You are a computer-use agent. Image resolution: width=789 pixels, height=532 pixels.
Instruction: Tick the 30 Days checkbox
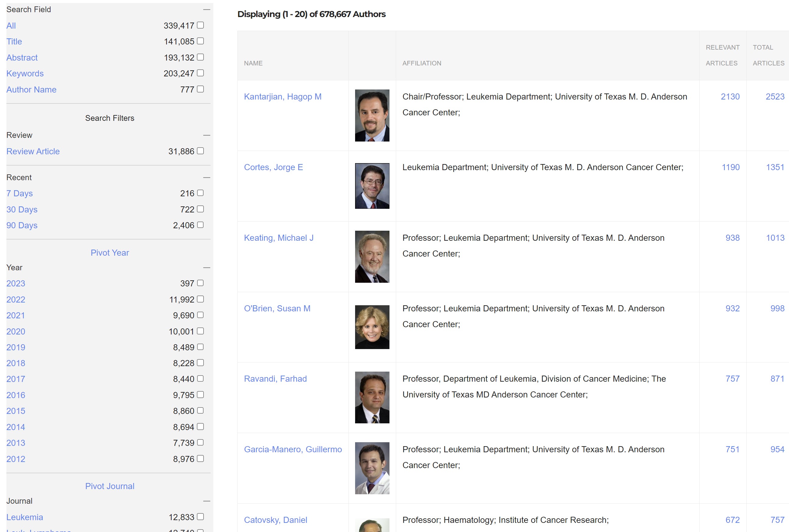(200, 209)
